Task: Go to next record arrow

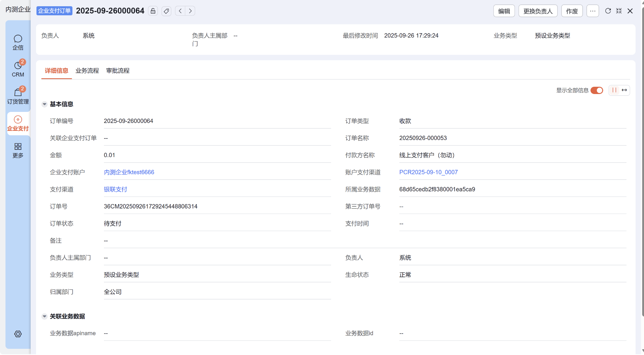Action: click(190, 11)
